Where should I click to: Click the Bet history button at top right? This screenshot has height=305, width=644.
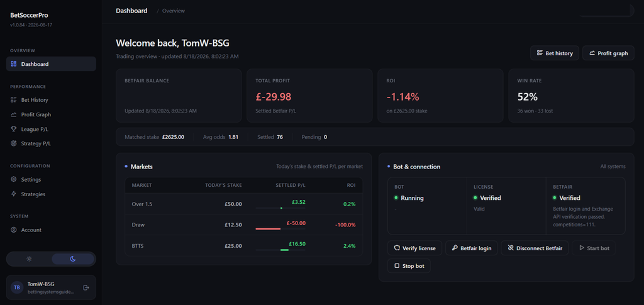[x=555, y=53]
